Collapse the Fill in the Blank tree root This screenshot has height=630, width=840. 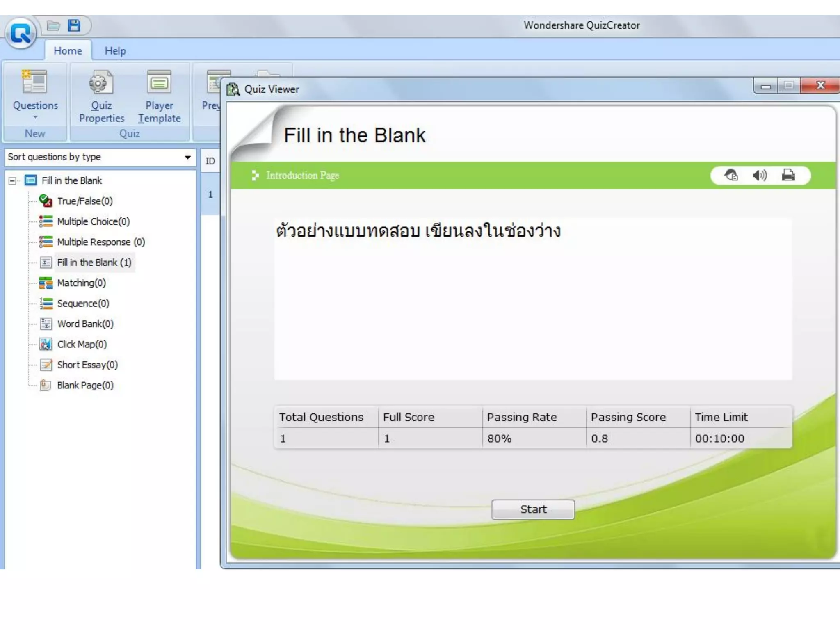(x=13, y=181)
